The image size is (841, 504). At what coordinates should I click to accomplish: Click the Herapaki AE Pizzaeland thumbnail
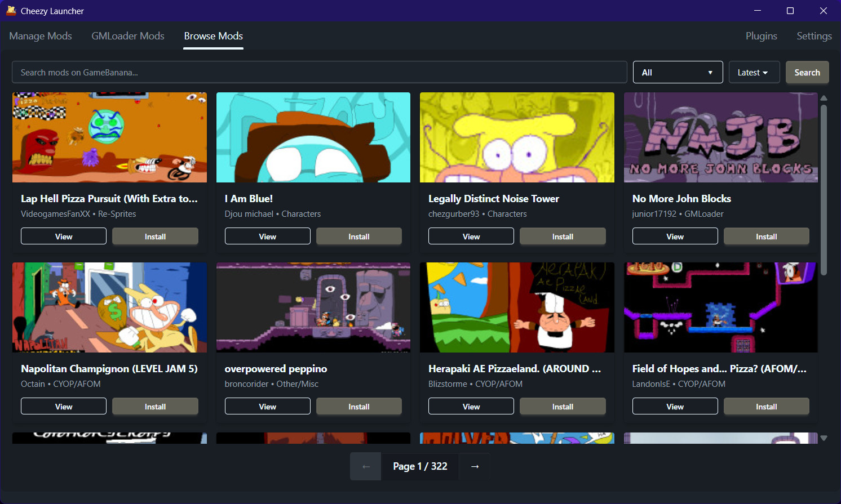[517, 307]
